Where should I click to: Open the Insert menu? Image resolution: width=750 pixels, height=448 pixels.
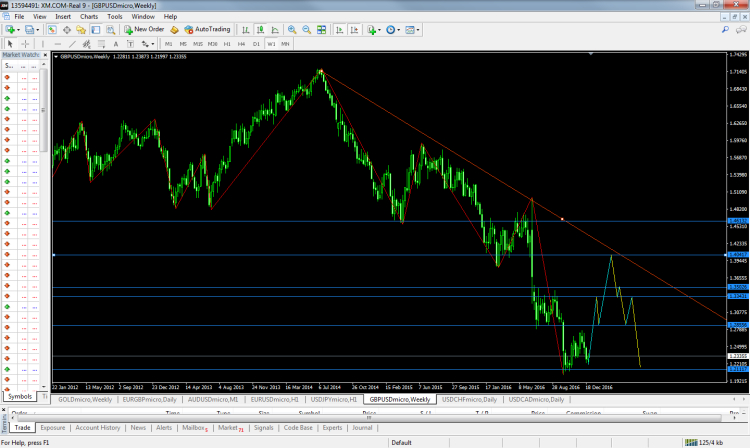tap(63, 16)
